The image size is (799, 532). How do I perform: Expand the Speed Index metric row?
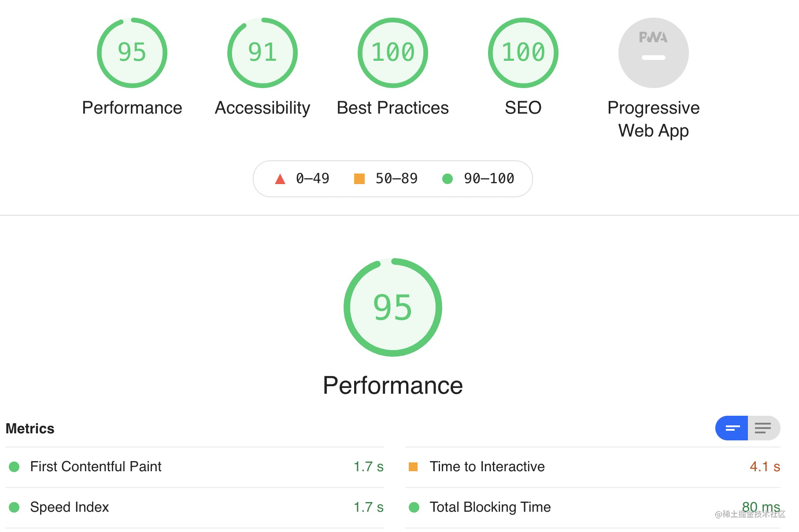[195, 507]
